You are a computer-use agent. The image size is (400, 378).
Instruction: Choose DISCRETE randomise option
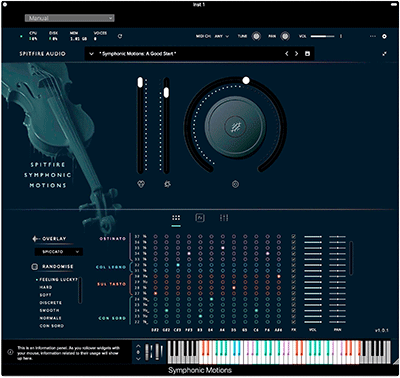point(51,303)
